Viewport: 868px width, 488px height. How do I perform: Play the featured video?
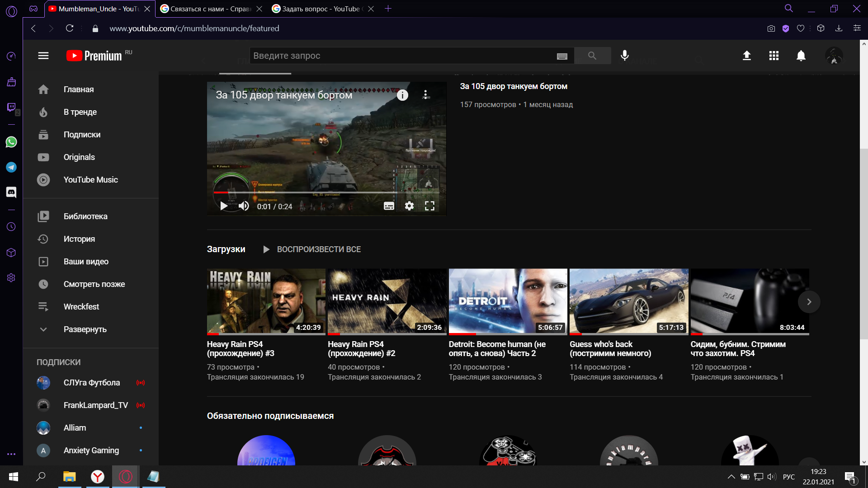click(x=224, y=206)
